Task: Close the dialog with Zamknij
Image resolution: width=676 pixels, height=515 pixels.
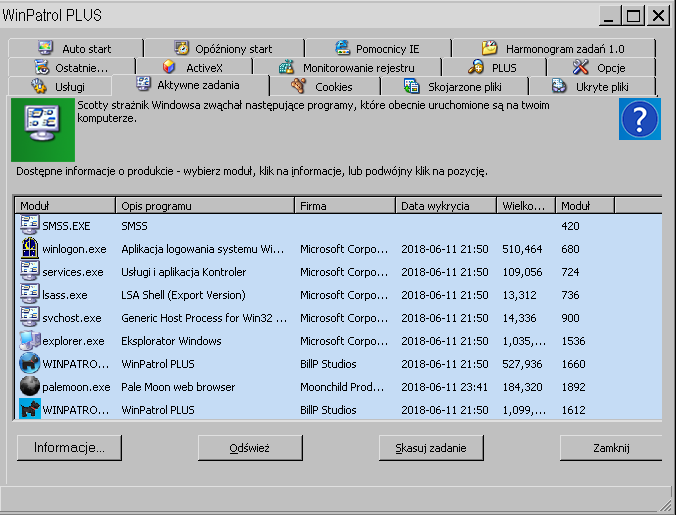Action: [x=611, y=447]
